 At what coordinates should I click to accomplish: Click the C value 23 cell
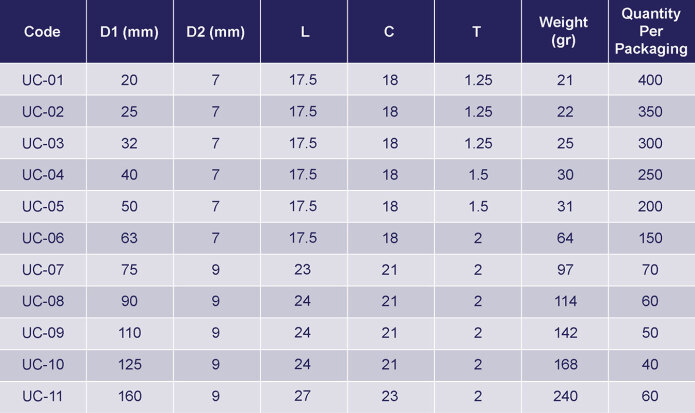[x=390, y=397]
